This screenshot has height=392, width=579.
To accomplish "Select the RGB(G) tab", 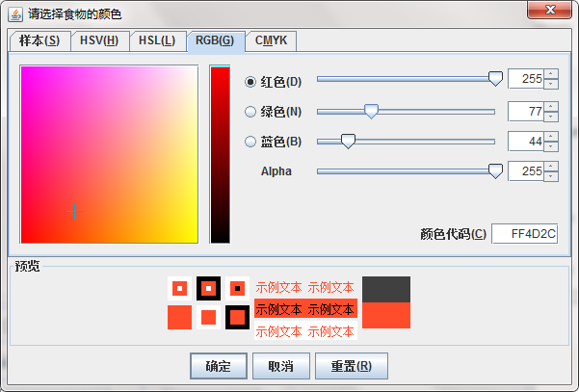I will (x=215, y=40).
